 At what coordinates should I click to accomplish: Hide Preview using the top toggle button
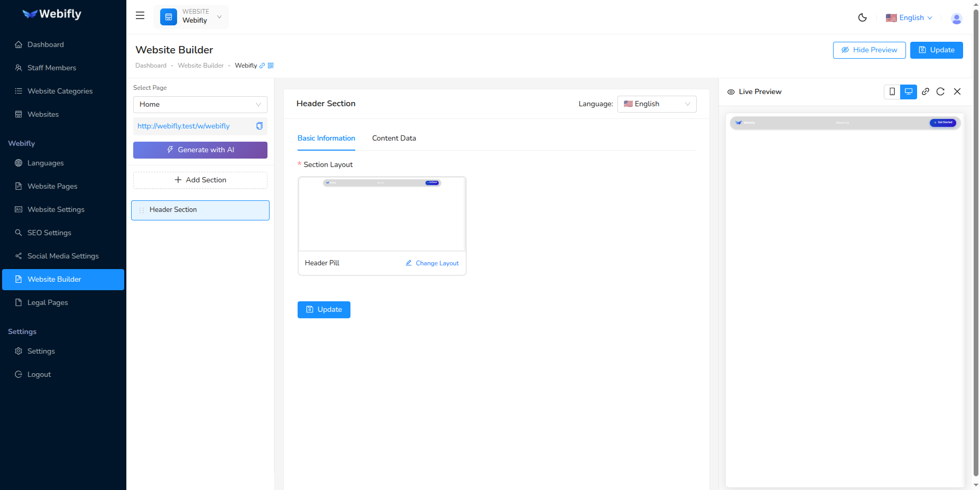(x=869, y=50)
